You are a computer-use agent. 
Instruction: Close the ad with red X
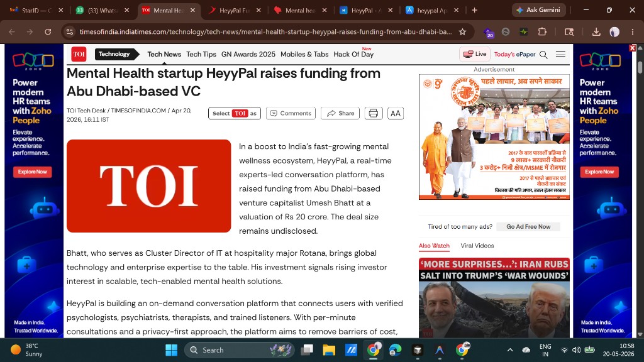pos(633,48)
